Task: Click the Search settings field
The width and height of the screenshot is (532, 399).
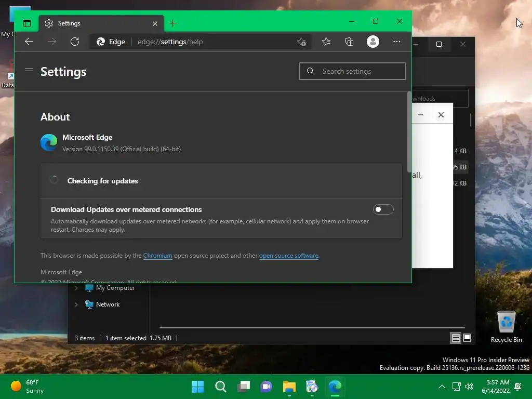Action: [352, 71]
